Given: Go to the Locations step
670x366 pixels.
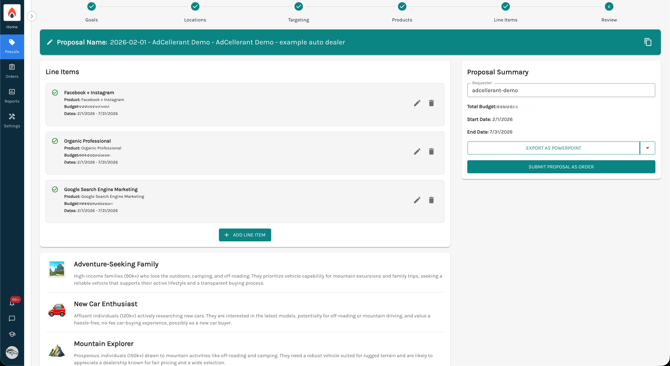Looking at the screenshot, I should 195,6.
